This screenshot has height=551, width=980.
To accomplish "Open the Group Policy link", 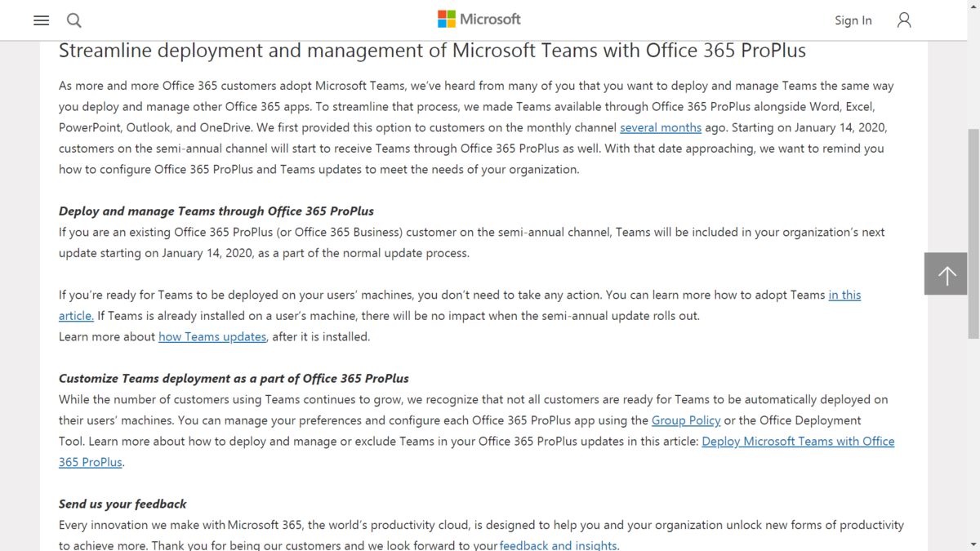I will (686, 420).
